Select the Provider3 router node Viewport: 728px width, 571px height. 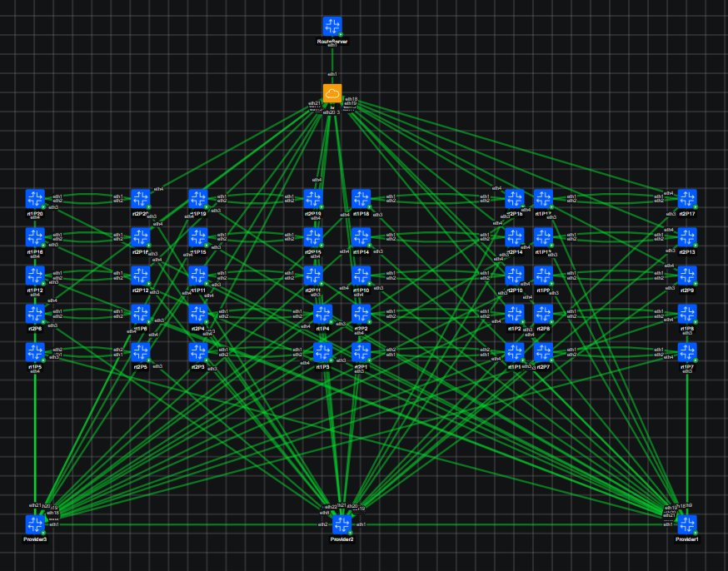click(x=35, y=524)
